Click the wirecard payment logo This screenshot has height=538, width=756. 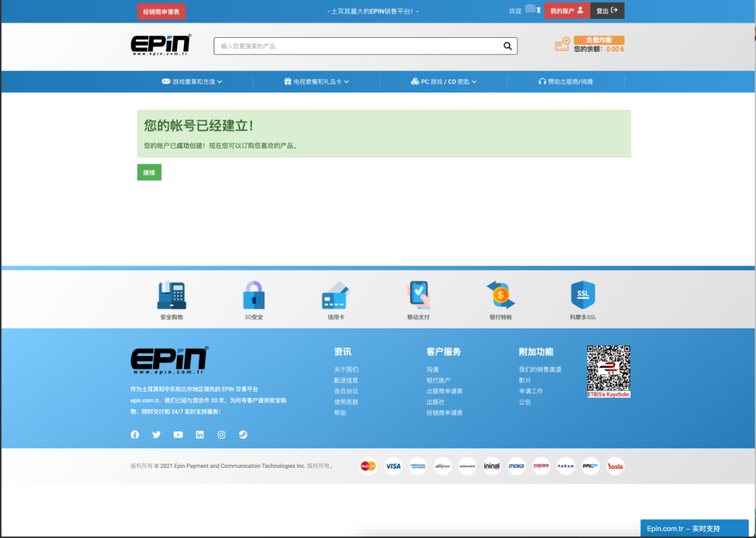tap(467, 466)
